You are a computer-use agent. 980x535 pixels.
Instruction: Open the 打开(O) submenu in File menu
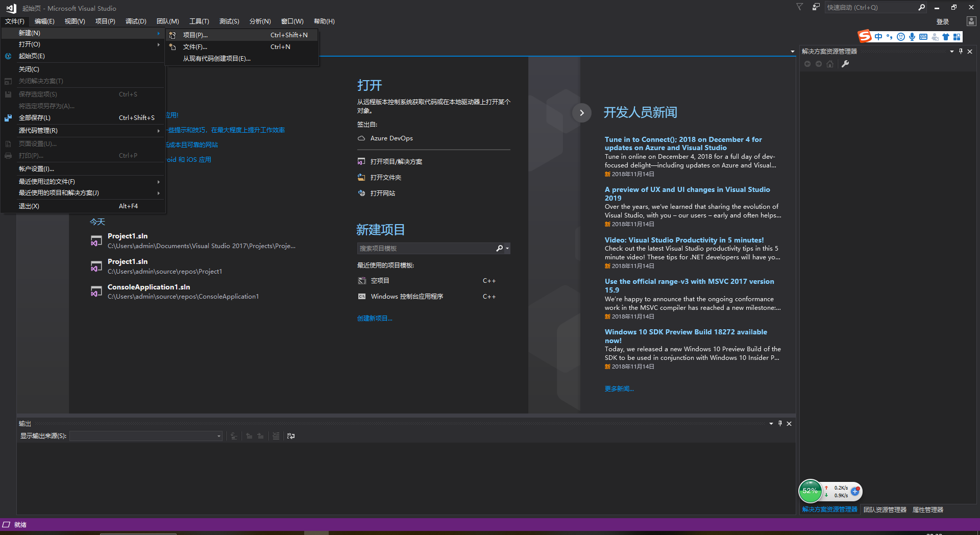tap(83, 44)
